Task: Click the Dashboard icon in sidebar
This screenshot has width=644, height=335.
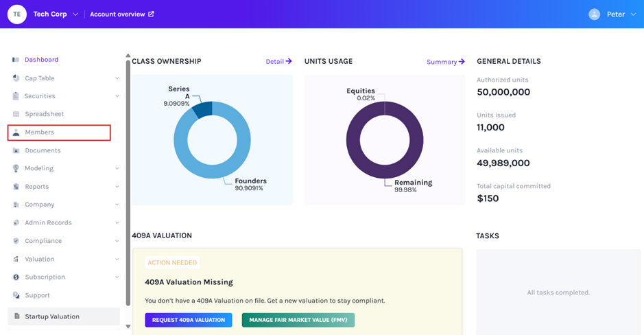Action: pos(16,60)
